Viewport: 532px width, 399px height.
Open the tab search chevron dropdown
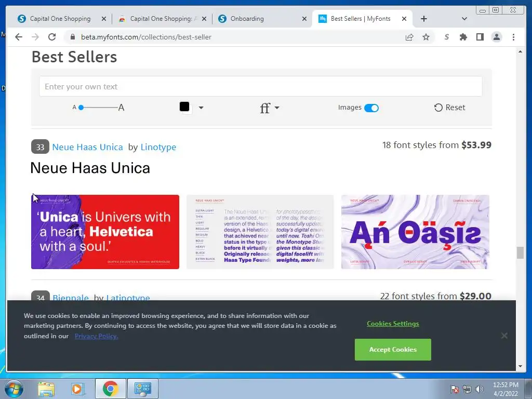(x=464, y=19)
